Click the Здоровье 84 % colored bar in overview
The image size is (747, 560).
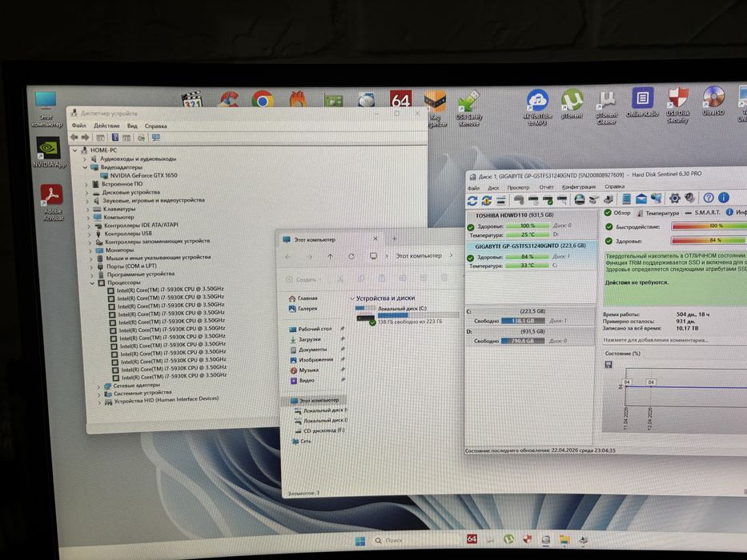[x=709, y=241]
